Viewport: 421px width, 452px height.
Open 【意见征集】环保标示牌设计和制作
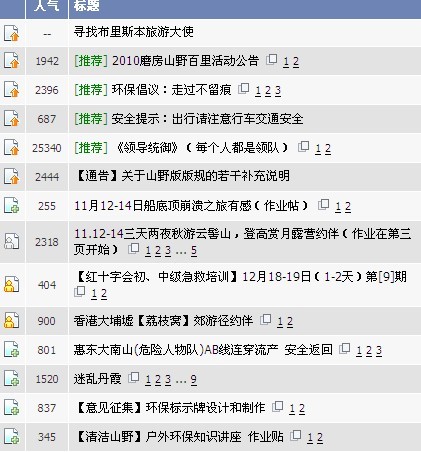pos(170,408)
